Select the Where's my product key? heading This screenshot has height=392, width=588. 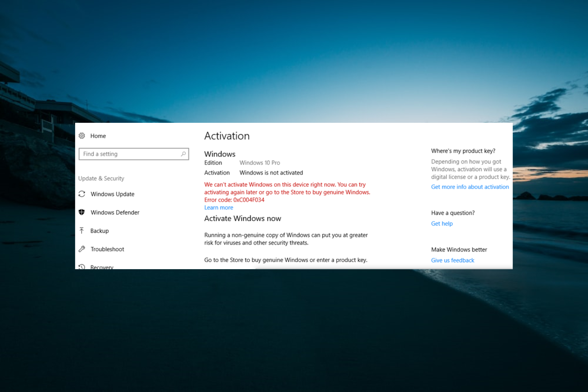tap(463, 151)
